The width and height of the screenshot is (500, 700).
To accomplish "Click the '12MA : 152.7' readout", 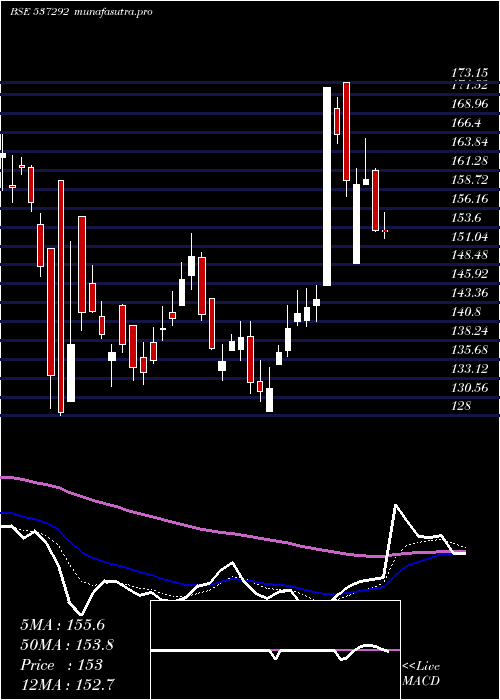I will (x=67, y=684).
